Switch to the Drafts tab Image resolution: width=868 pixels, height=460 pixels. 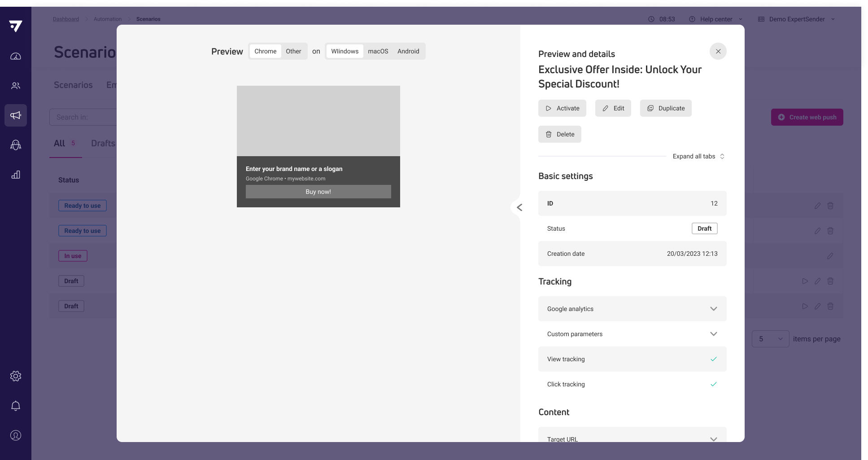[103, 143]
